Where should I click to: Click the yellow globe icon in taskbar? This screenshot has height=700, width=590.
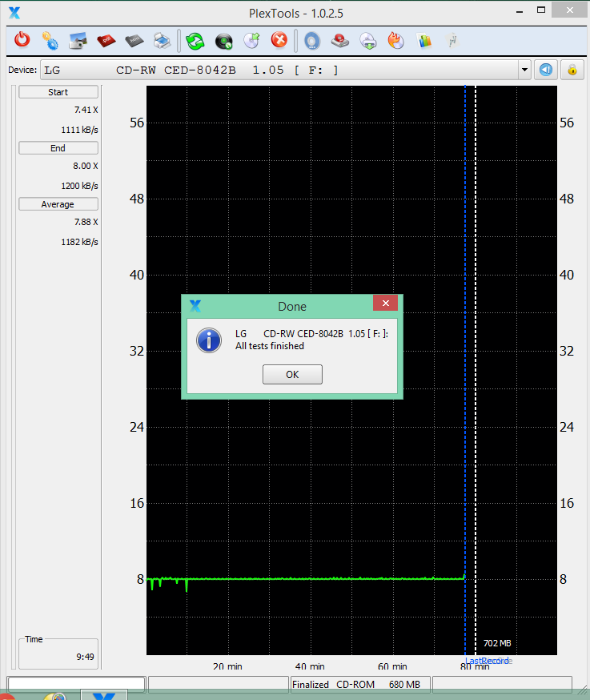[x=55, y=696]
